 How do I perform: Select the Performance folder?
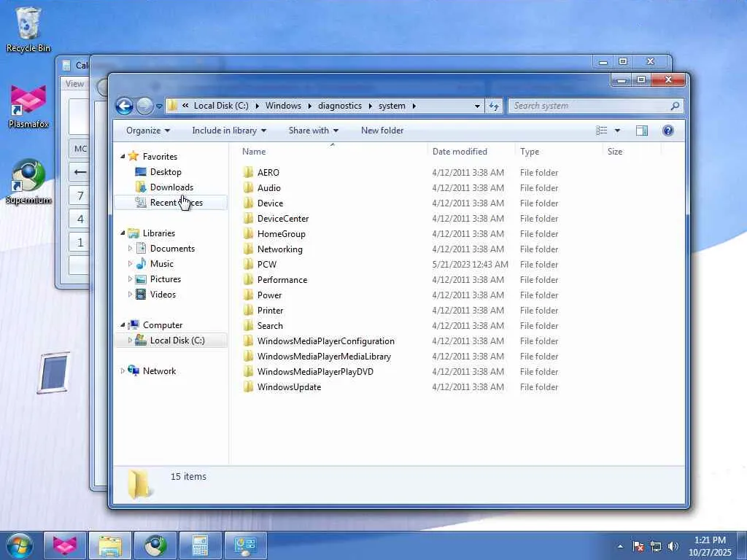[282, 279]
